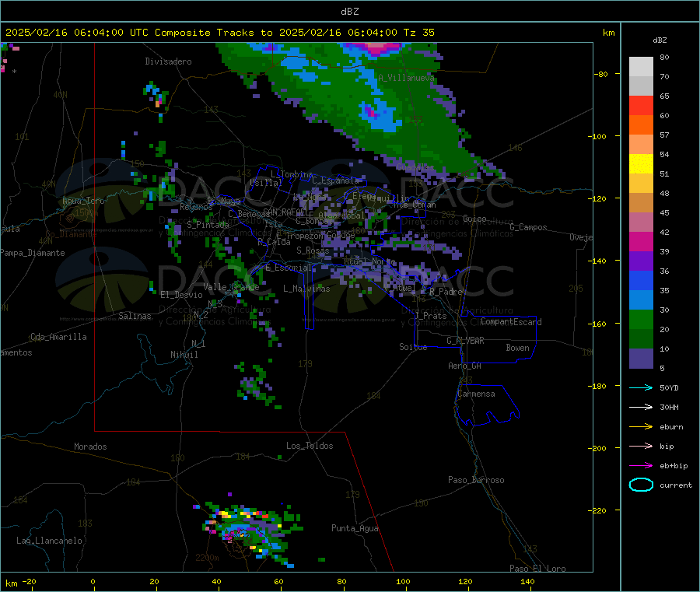This screenshot has height=592, width=700.
Task: Click the yellow eburn arrow legend icon
Action: (x=641, y=427)
